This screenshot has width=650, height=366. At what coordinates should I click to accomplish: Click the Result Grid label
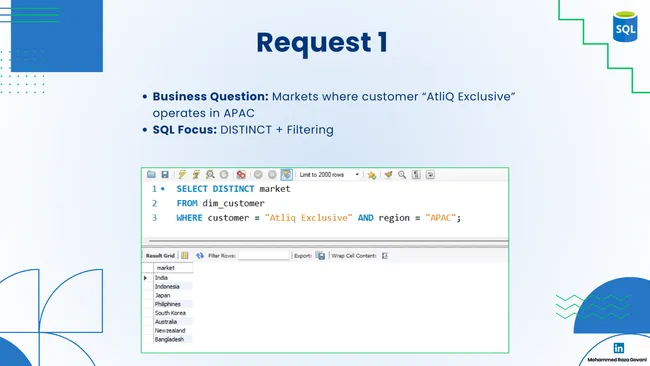click(x=160, y=256)
